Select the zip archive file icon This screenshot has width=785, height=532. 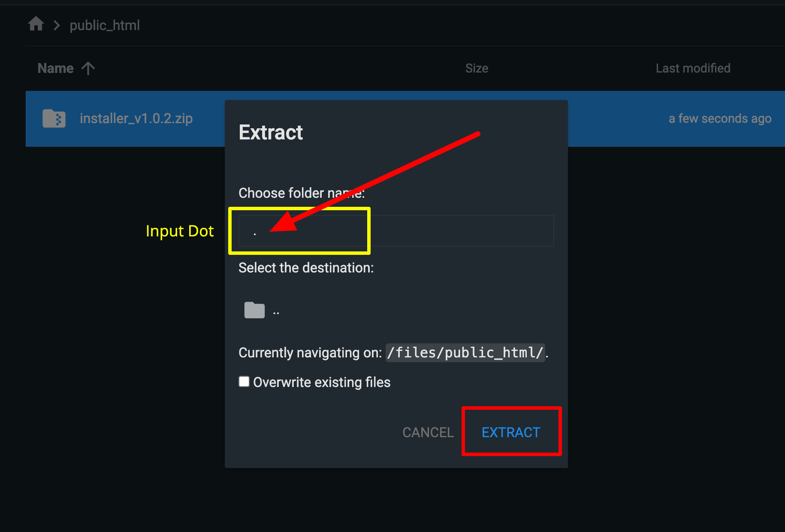point(54,118)
